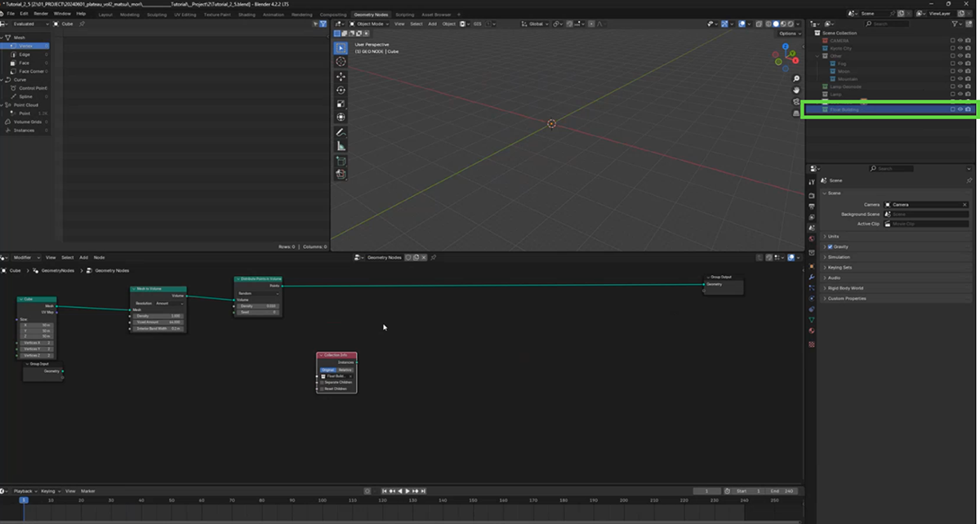
Task: Activate the Move tool in viewport toolbar
Action: tap(341, 77)
